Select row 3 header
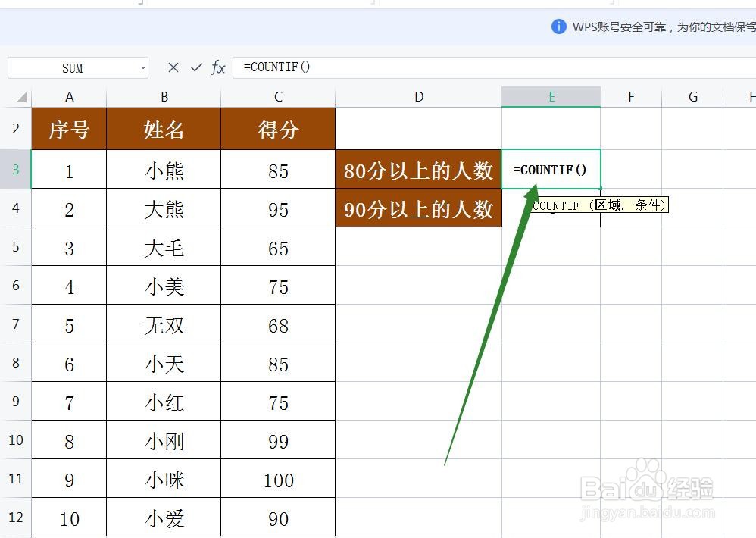This screenshot has width=756, height=538. [x=15, y=169]
